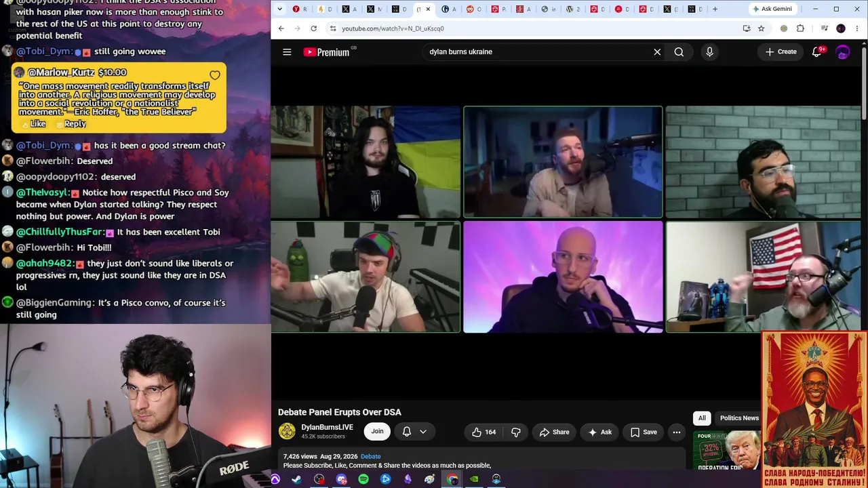Click the Ask button under the video
The height and width of the screenshot is (488, 868).
coord(599,432)
